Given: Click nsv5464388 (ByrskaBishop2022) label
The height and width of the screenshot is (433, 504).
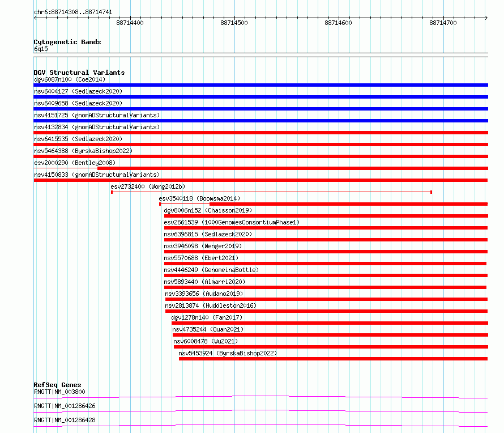Looking at the screenshot, I should pos(83,151).
